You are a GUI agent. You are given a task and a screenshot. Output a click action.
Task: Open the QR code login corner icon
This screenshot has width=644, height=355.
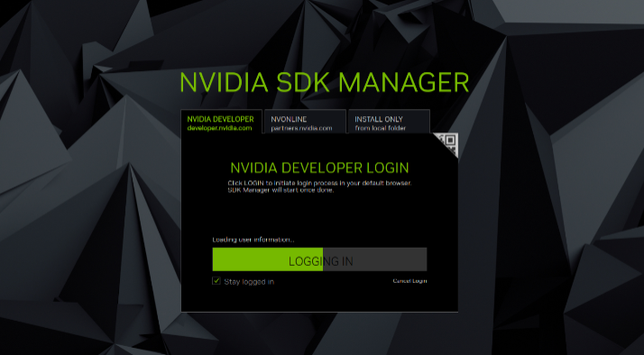point(449,142)
